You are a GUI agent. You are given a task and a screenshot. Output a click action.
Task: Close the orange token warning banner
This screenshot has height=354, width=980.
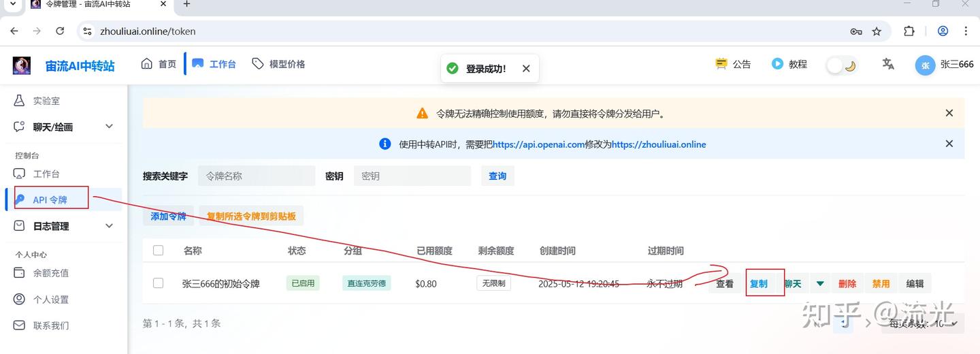(x=949, y=113)
